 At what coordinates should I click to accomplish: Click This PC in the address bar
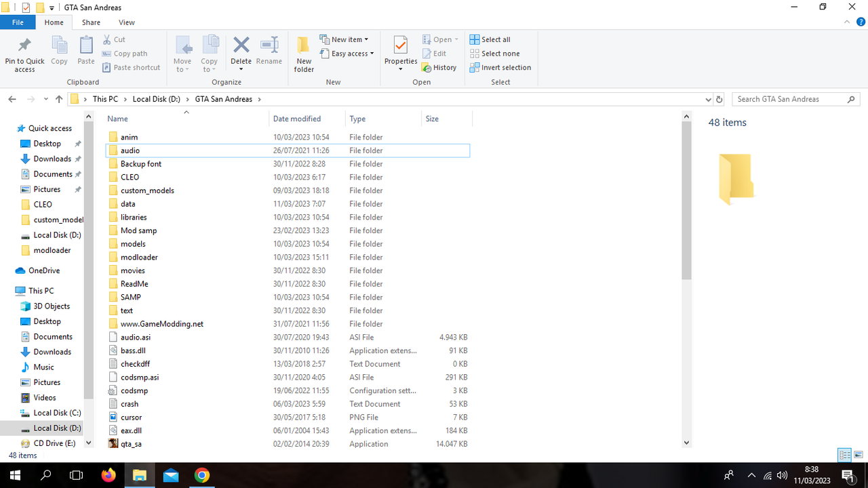[105, 99]
